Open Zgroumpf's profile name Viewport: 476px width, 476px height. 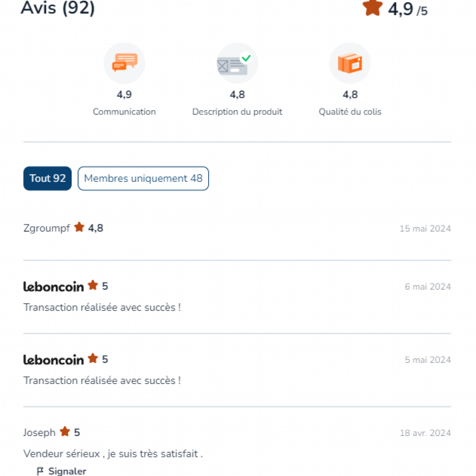(46, 228)
